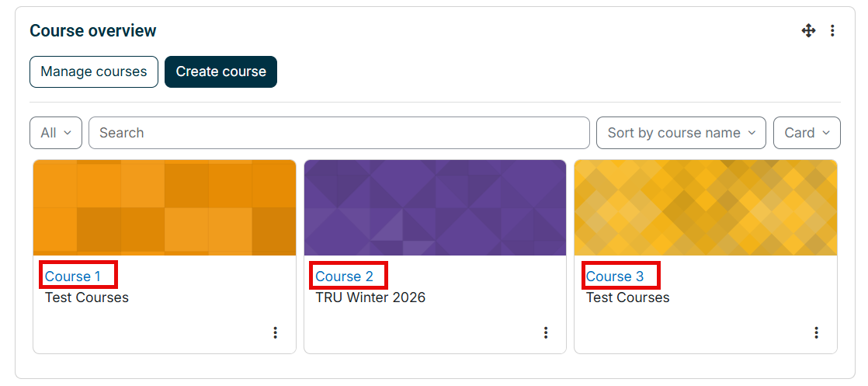Open Course overview block actions menu
Viewport: 868px width, 386px height.
click(832, 31)
